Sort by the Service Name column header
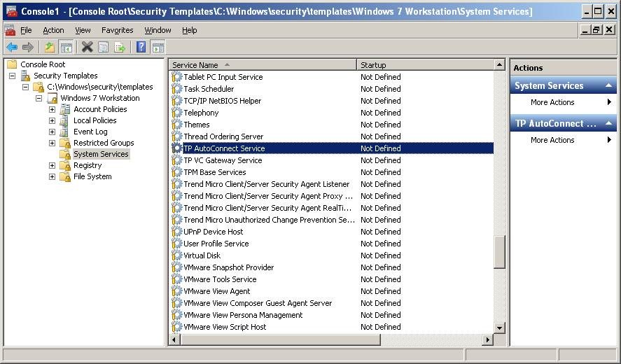621x364 pixels. pyautogui.click(x=263, y=65)
